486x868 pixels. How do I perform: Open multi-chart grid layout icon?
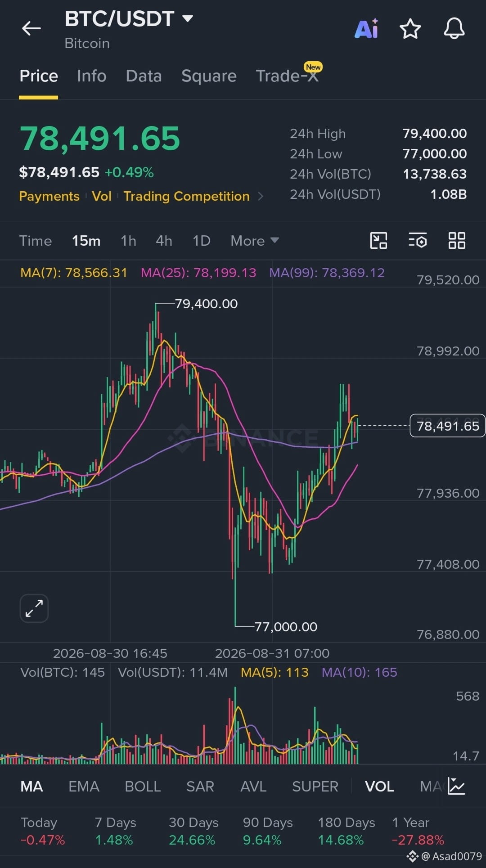tap(457, 241)
